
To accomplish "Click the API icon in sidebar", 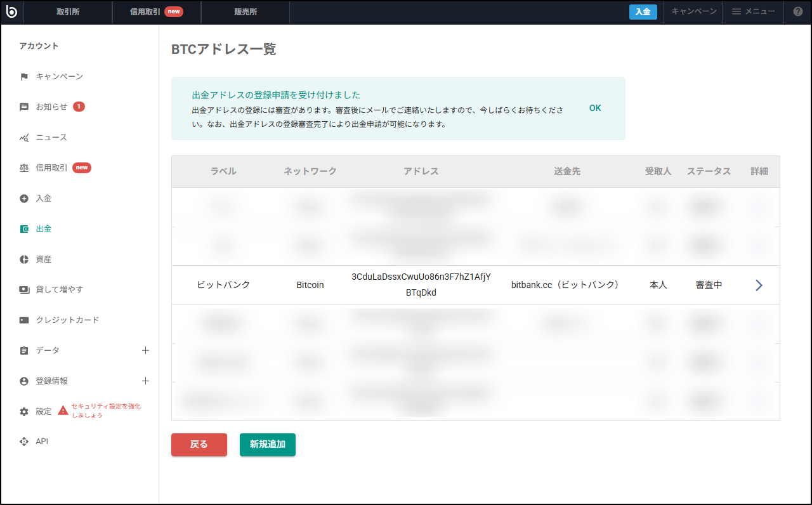I will [x=24, y=442].
